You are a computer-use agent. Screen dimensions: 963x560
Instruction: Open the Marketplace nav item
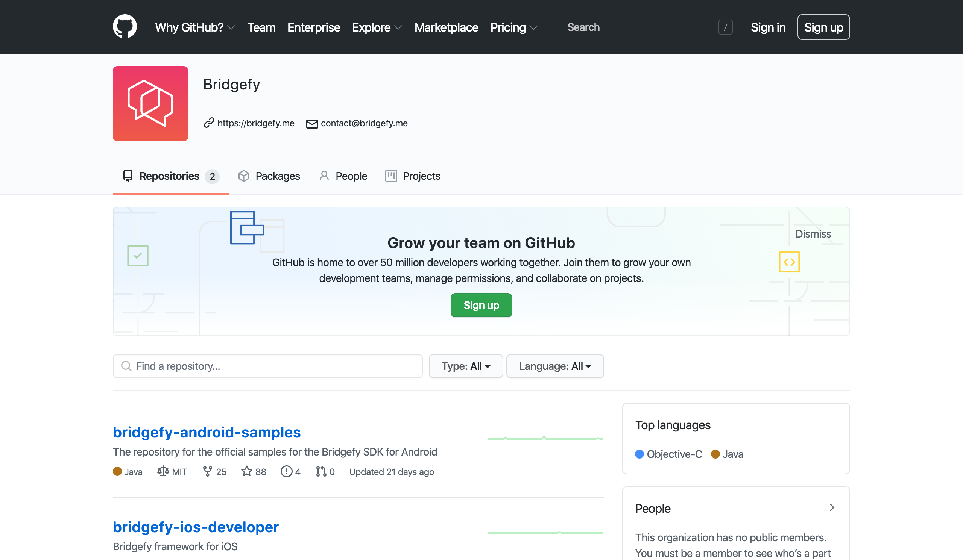[446, 27]
